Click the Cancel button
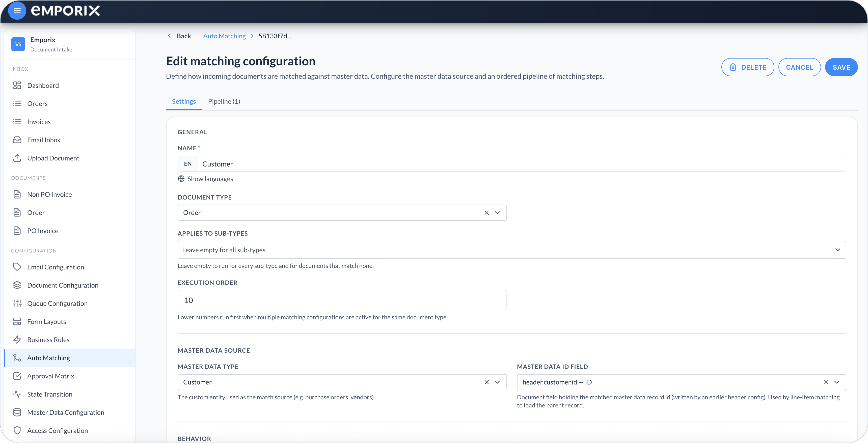Viewport: 868px width, 443px height. (x=799, y=67)
